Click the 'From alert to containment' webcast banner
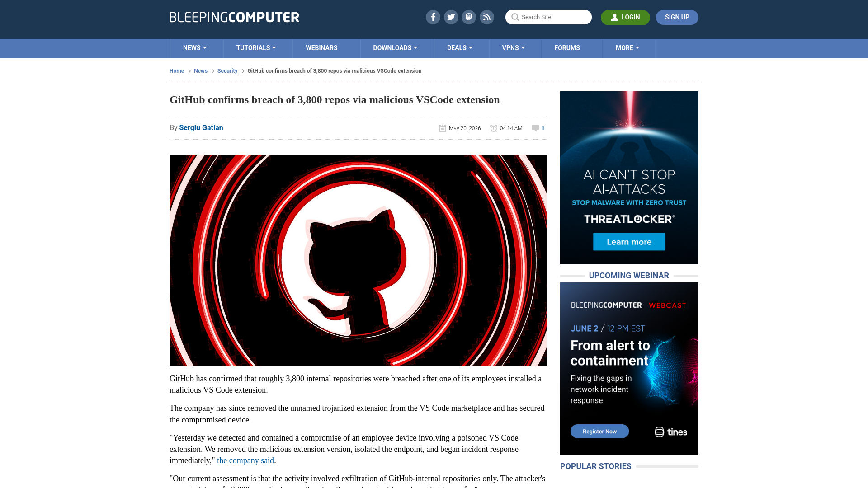This screenshot has height=488, width=868. [629, 369]
